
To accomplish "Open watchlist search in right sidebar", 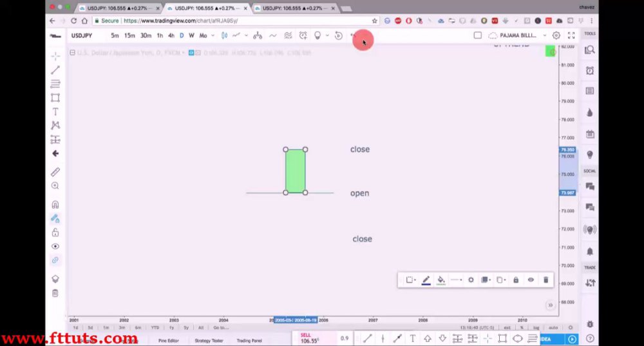I will (x=590, y=50).
